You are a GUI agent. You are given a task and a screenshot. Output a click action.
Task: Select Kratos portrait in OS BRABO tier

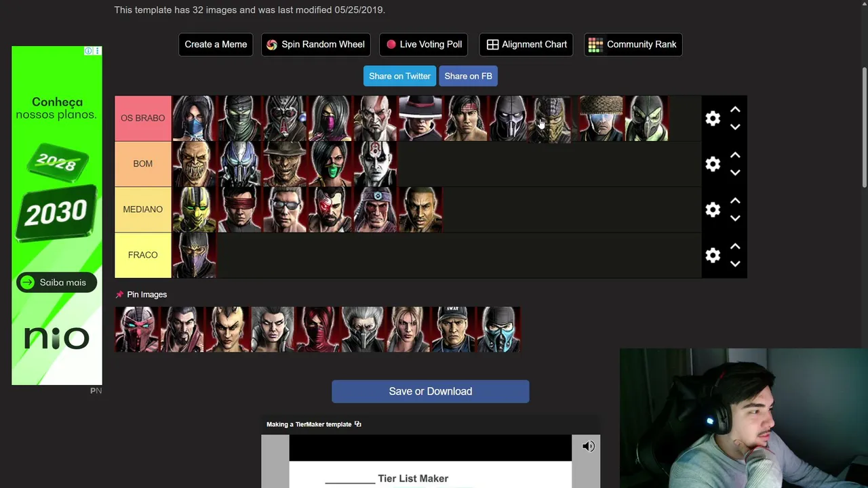(376, 119)
